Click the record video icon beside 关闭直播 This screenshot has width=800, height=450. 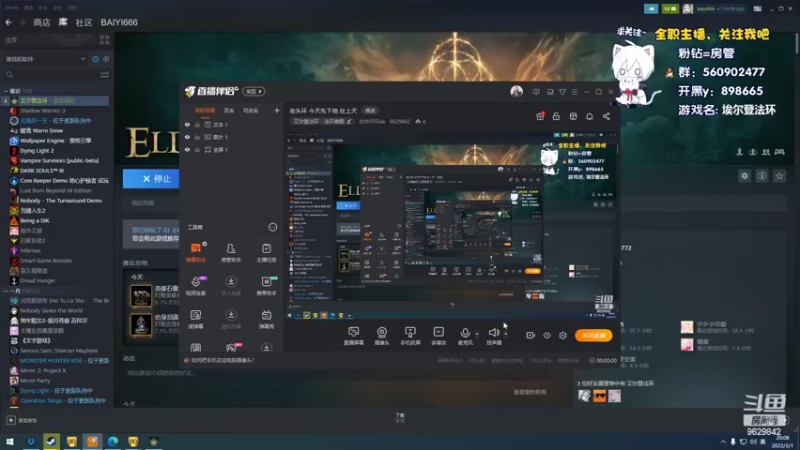click(531, 335)
